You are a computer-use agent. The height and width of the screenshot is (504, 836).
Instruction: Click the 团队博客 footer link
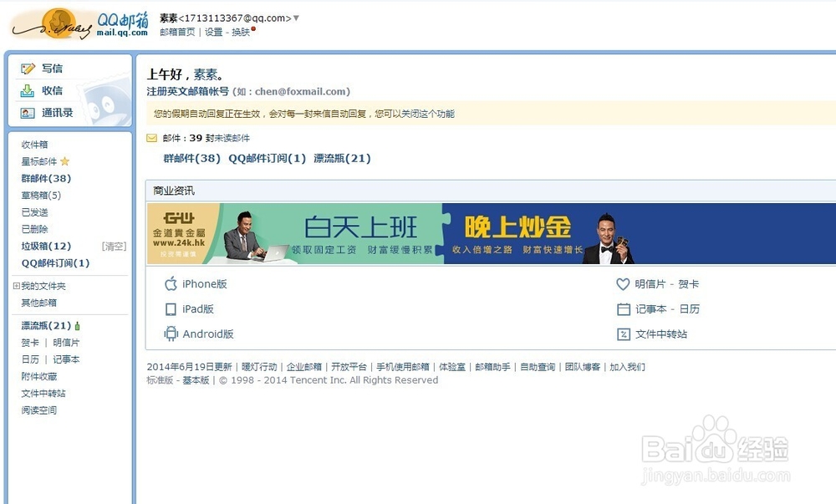coord(582,367)
